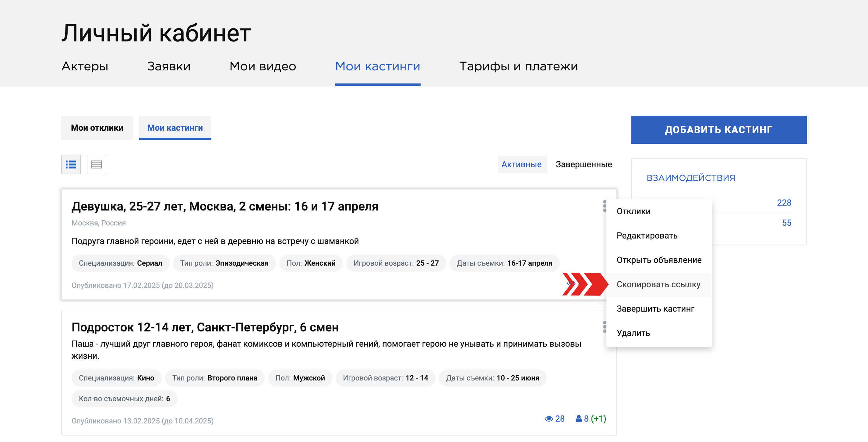Open casting title Подросток 12-14 лет
Viewport: 868px width, 442px height.
coord(205,327)
